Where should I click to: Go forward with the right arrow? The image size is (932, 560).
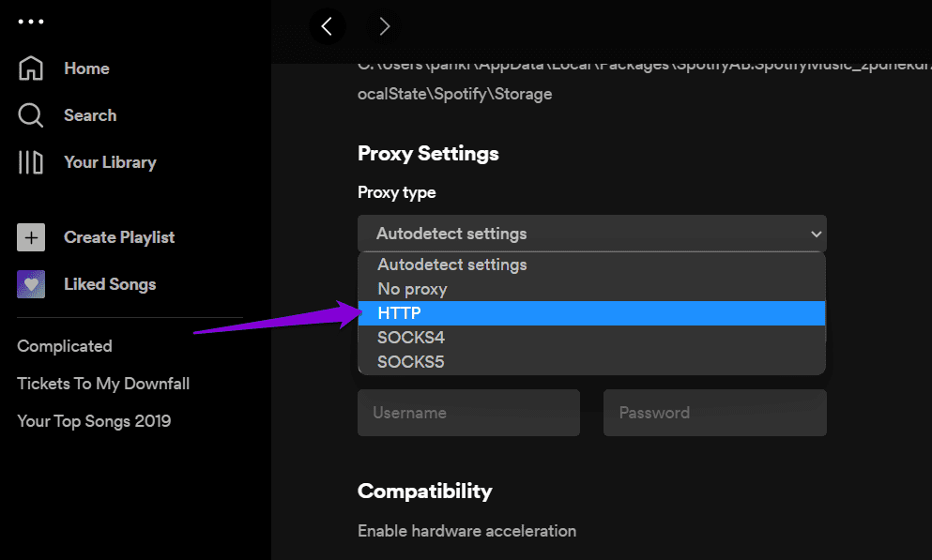pos(384,26)
